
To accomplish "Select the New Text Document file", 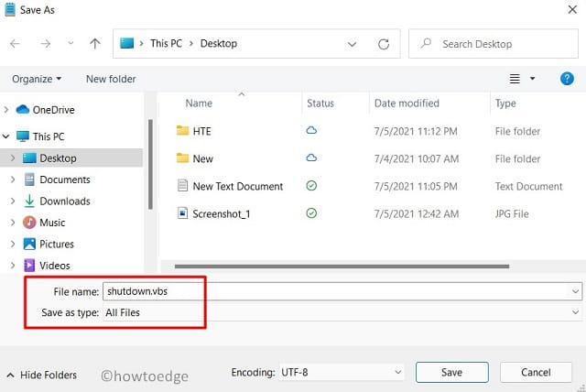I will pyautogui.click(x=237, y=186).
